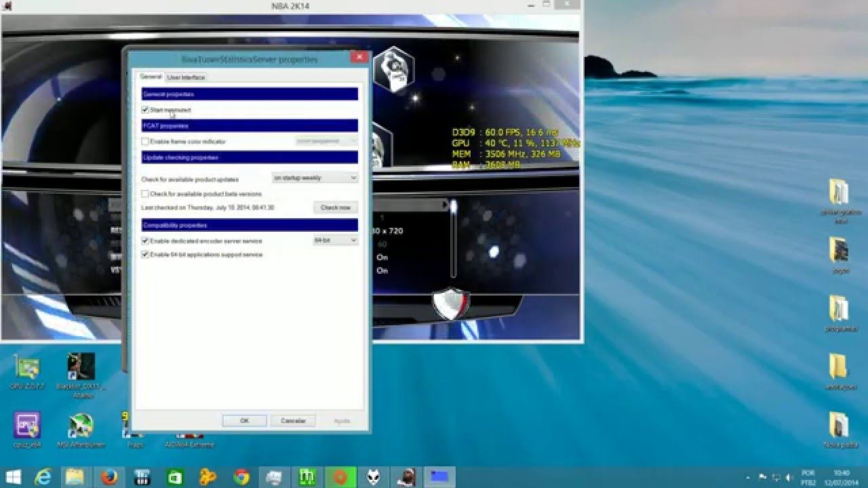Click the orange circle recorder taskbar icon
Image resolution: width=868 pixels, height=488 pixels.
click(x=340, y=477)
